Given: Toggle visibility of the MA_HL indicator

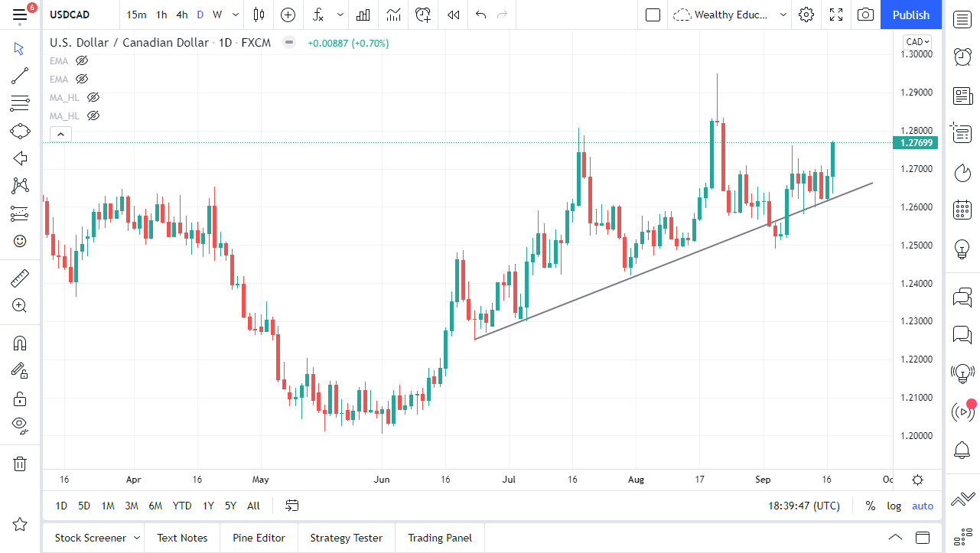Looking at the screenshot, I should (93, 97).
